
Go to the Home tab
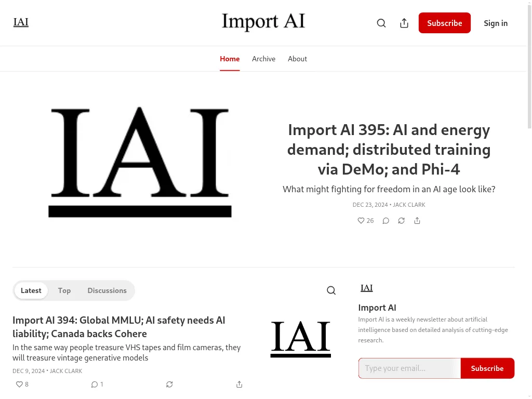tap(230, 59)
